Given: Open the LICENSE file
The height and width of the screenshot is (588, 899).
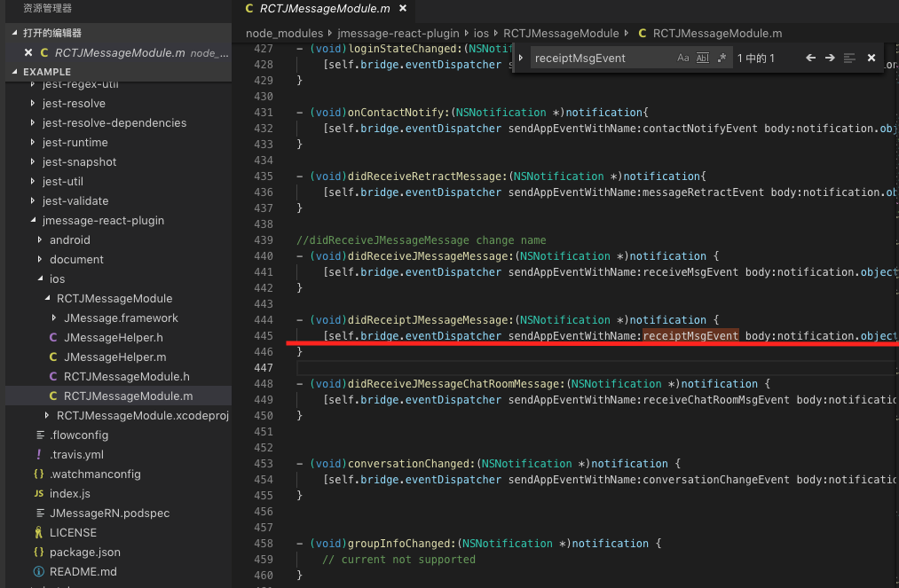Looking at the screenshot, I should [x=118, y=532].
